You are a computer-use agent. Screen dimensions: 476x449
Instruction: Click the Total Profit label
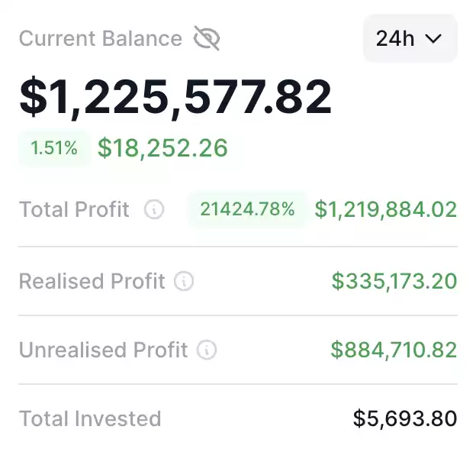click(74, 209)
